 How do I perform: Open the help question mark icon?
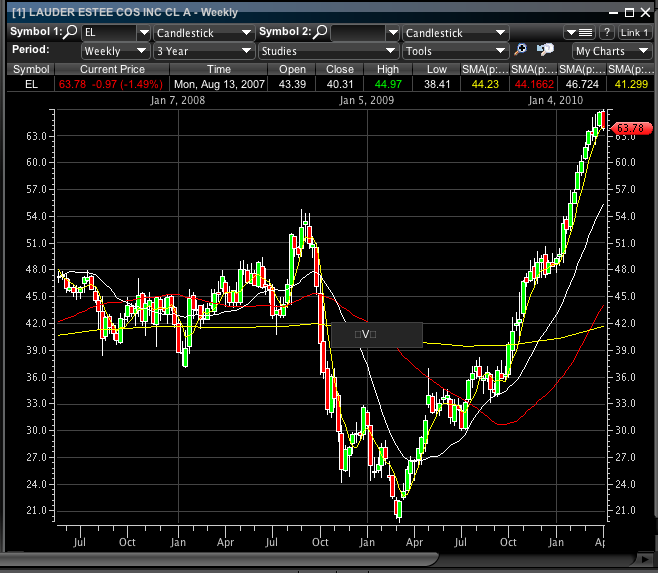[606, 33]
